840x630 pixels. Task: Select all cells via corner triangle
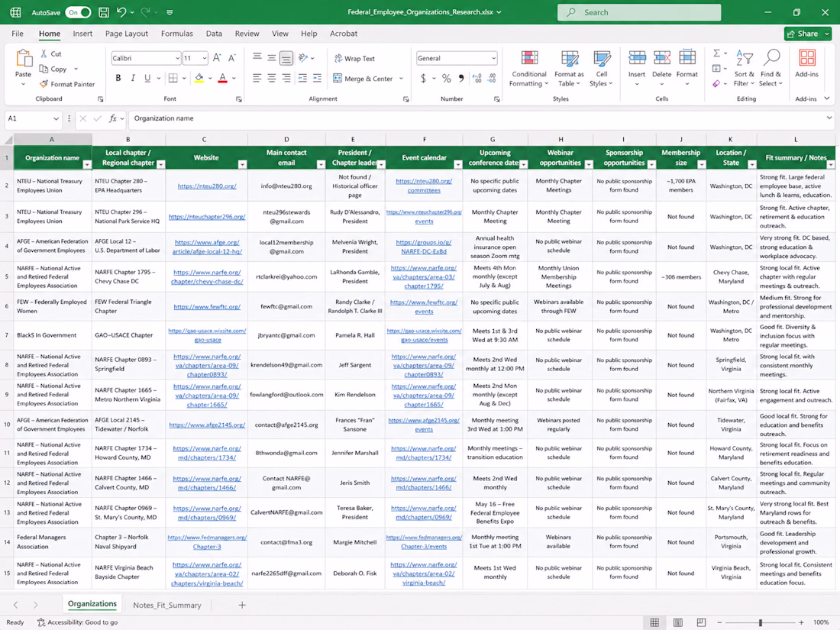(x=8, y=140)
